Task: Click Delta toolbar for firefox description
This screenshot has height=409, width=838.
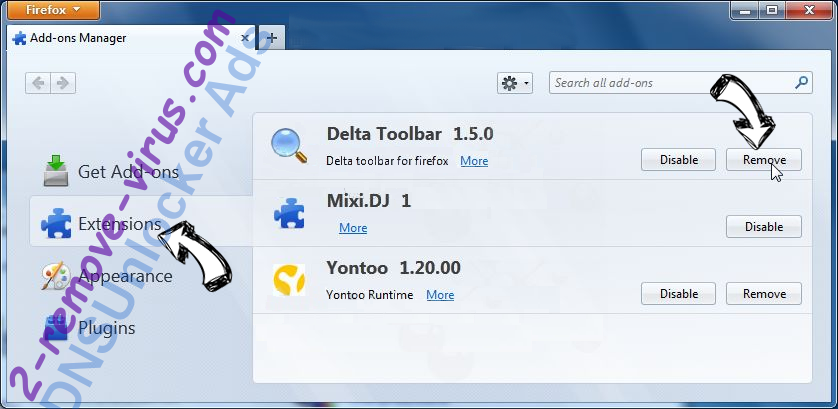Action: tap(387, 161)
